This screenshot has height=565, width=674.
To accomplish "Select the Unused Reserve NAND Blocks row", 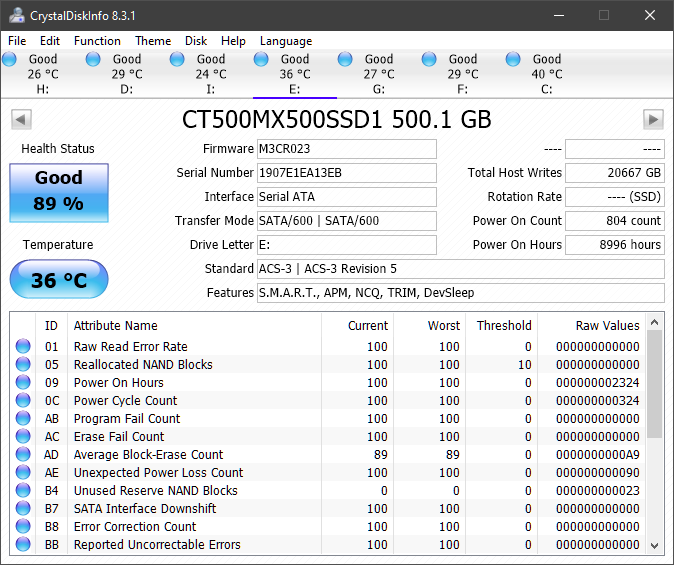I will click(x=328, y=490).
